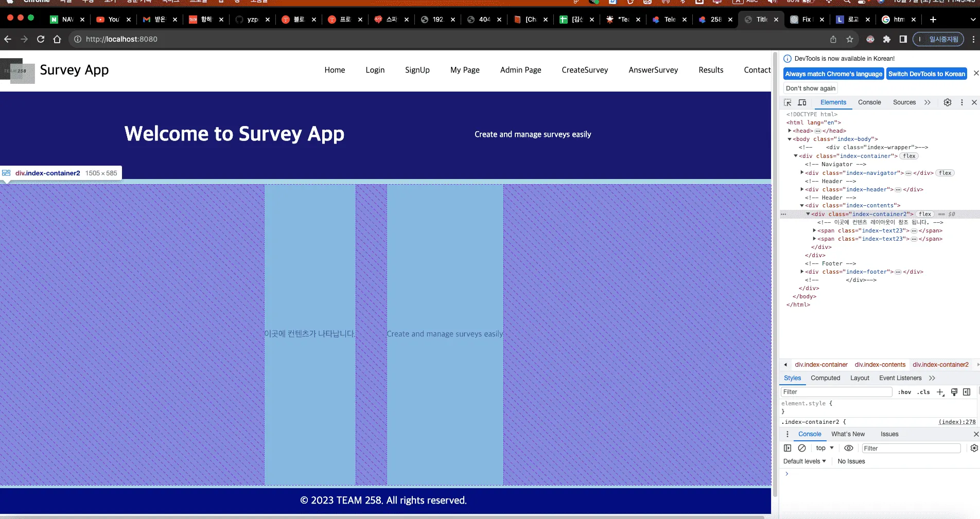Expand the index-navigator div node
The width and height of the screenshot is (980, 519).
[802, 173]
